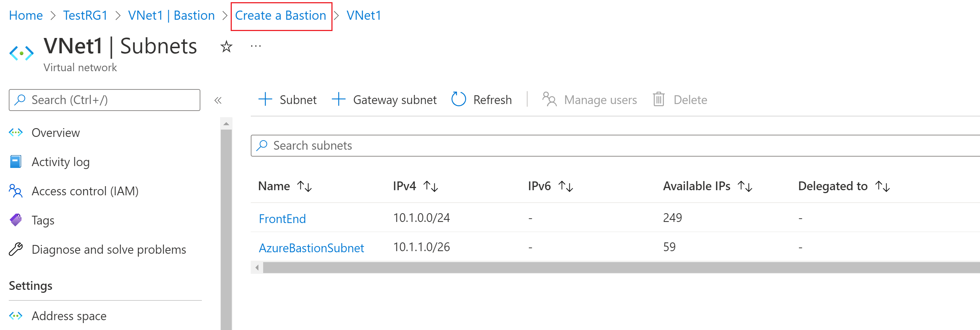Collapse the sidebar with double chevron
The width and height of the screenshot is (980, 330).
(218, 100)
